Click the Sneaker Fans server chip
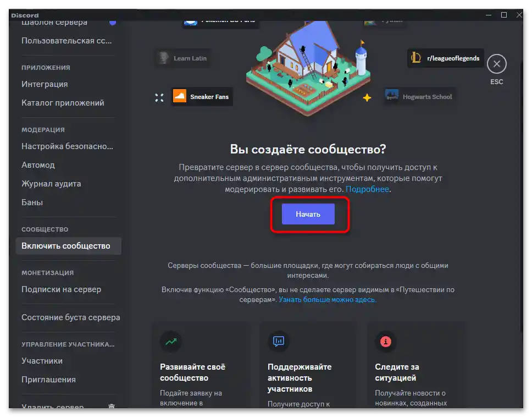 point(202,97)
